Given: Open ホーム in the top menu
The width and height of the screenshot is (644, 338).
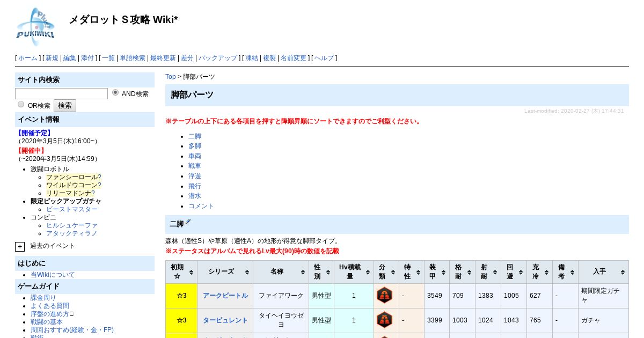Looking at the screenshot, I should (28, 58).
